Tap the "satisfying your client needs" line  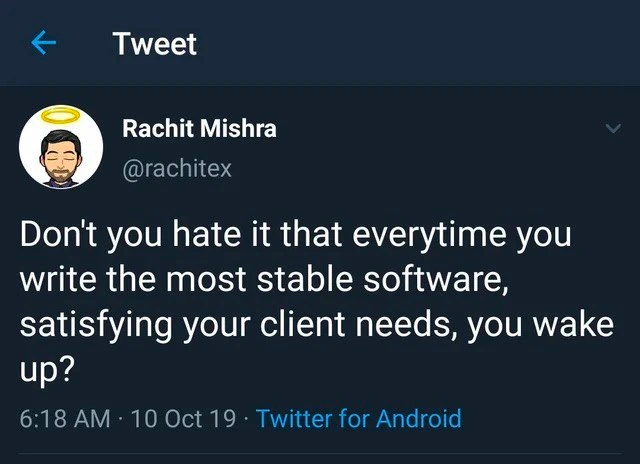[x=317, y=325]
